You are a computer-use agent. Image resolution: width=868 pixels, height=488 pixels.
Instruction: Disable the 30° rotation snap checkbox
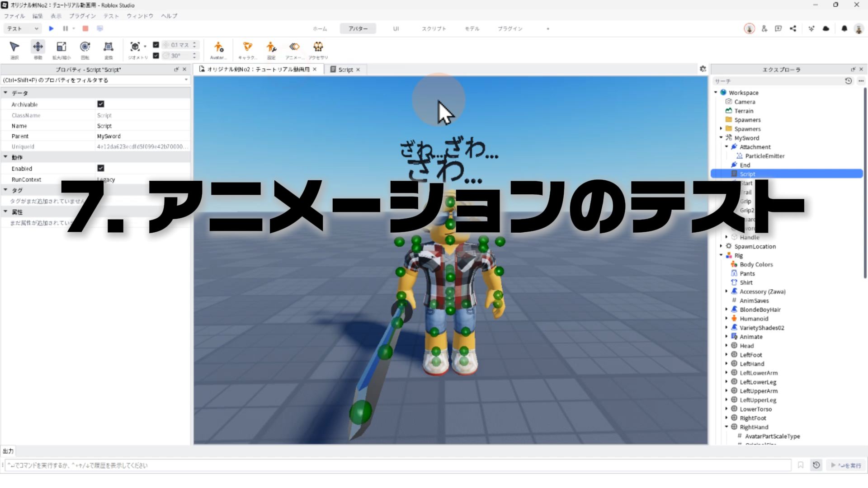(156, 56)
